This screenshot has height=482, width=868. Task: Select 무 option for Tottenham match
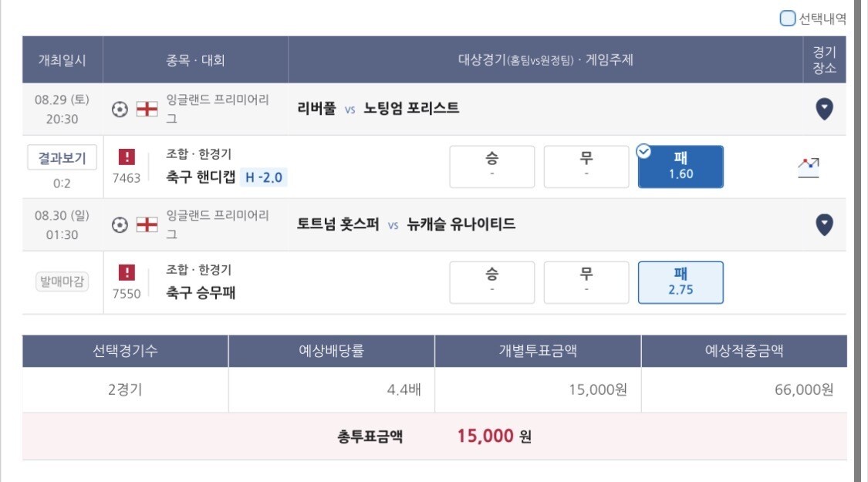pyautogui.click(x=586, y=282)
